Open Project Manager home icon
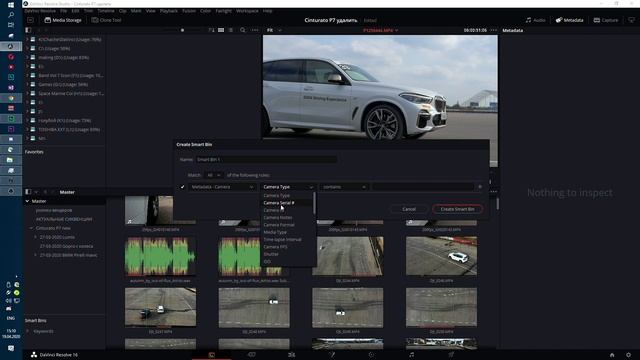The height and width of the screenshot is (360, 640). [x=612, y=355]
